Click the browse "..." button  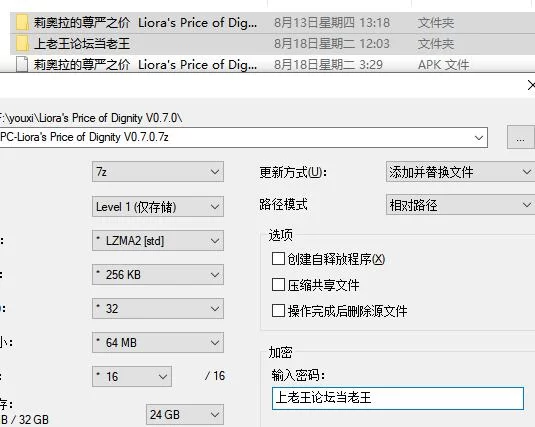point(520,138)
